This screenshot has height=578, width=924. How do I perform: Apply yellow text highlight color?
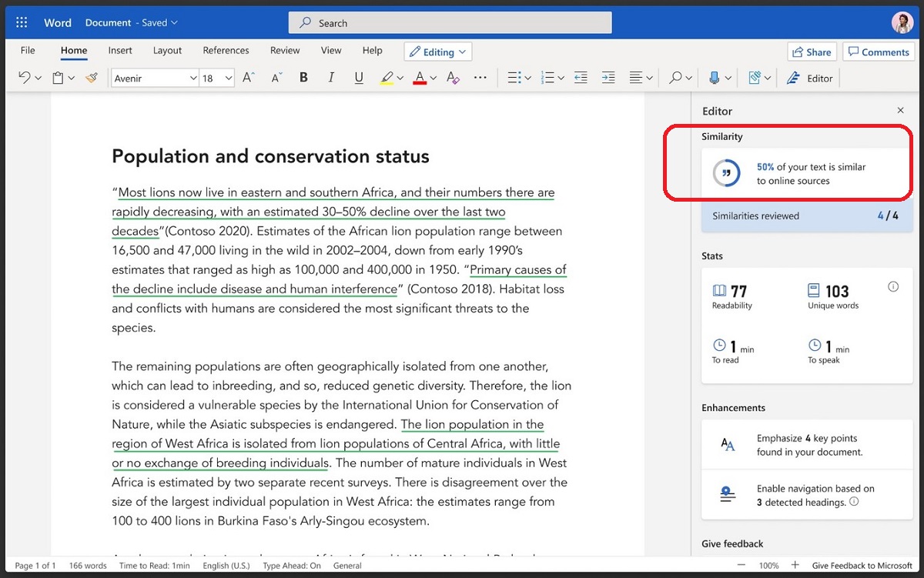387,78
